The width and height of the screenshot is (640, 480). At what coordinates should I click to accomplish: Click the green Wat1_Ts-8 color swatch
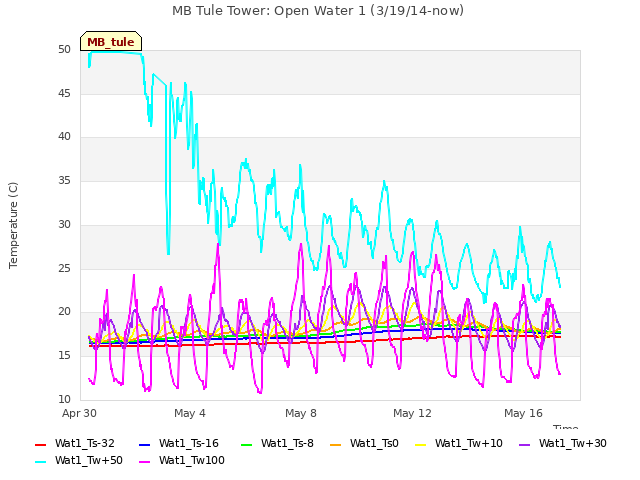point(247,444)
